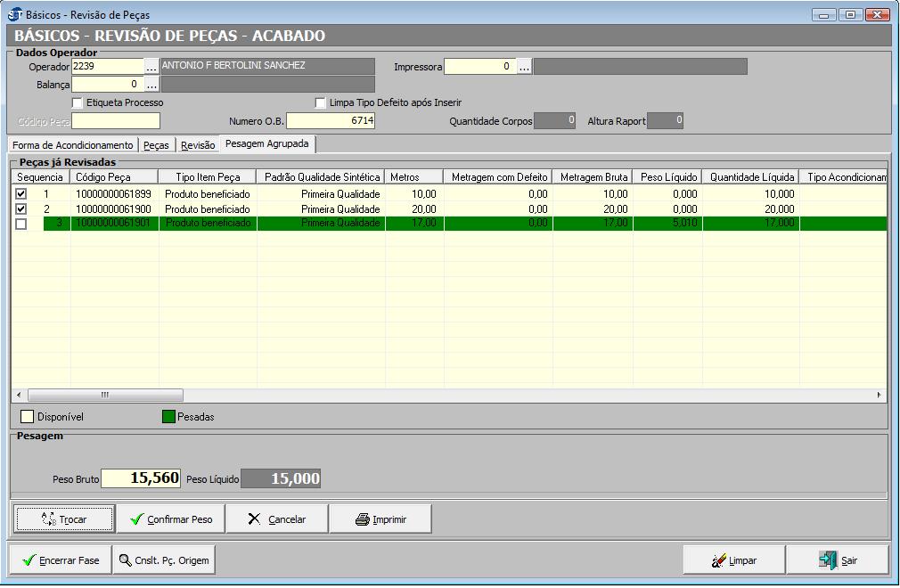Open Cnslt. Pç. Origem search
Viewport: 900px width, 588px height.
pyautogui.click(x=164, y=560)
